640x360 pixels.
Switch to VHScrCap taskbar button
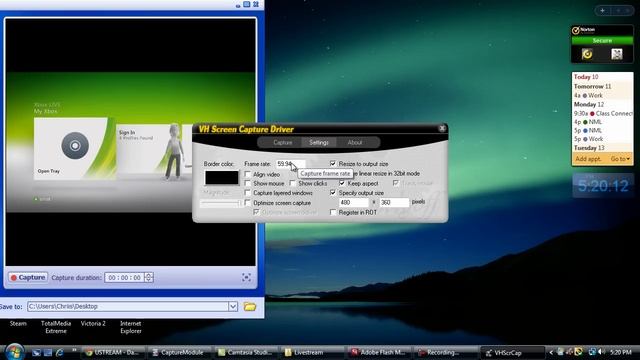(x=512, y=352)
